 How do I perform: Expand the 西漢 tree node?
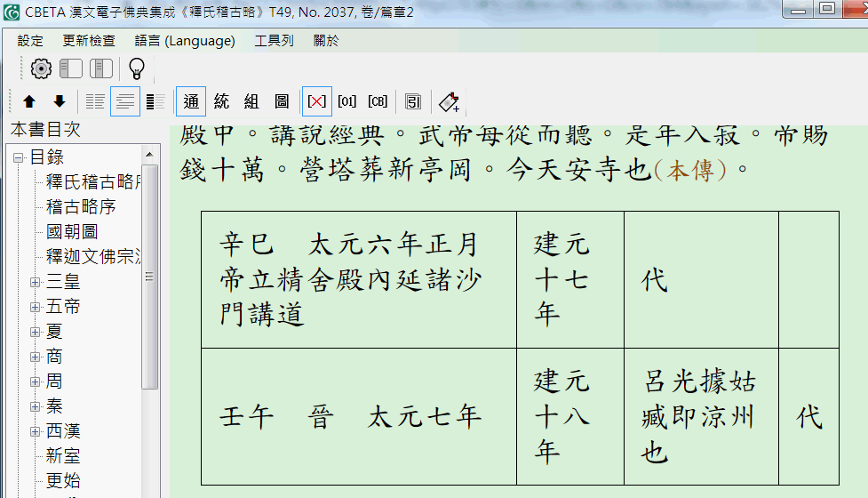coord(36,431)
